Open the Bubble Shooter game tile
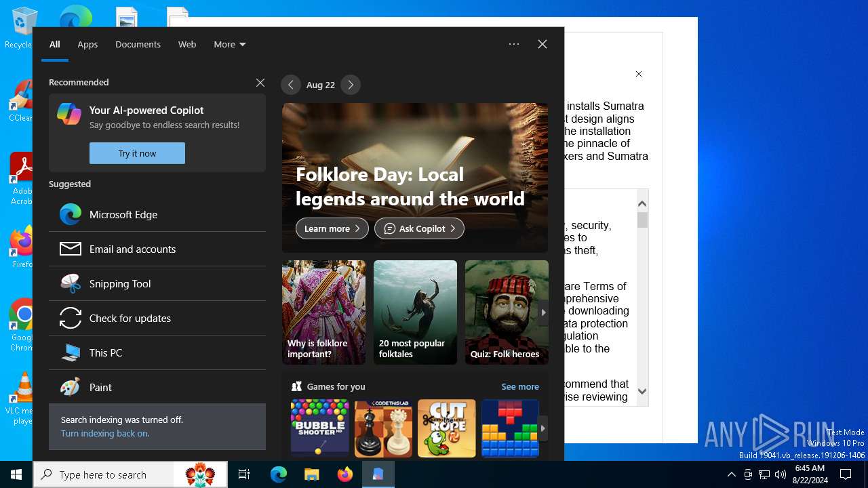 320,428
